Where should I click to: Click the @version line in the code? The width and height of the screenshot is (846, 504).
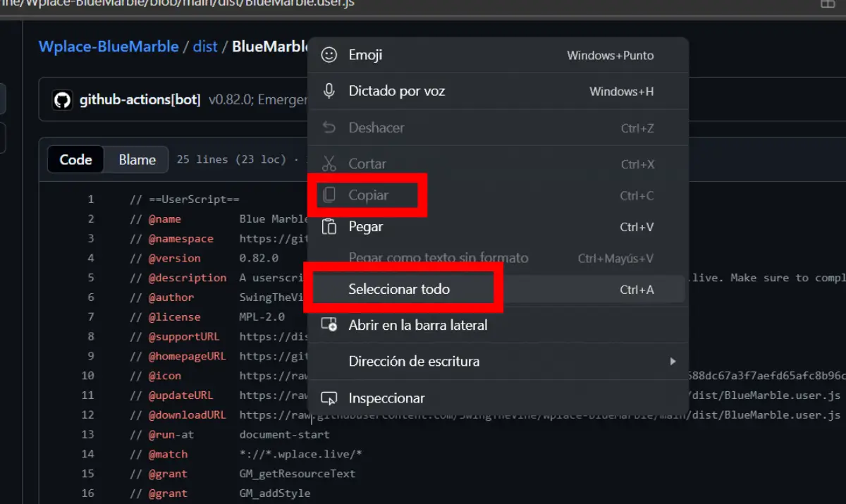pos(175,258)
